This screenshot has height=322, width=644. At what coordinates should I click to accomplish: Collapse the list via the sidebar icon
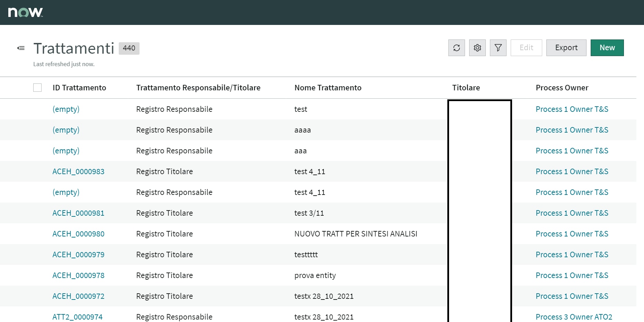[21, 48]
